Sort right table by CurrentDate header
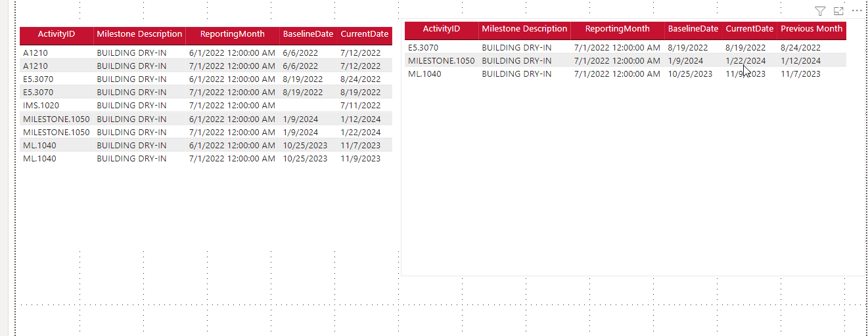 [x=750, y=29]
